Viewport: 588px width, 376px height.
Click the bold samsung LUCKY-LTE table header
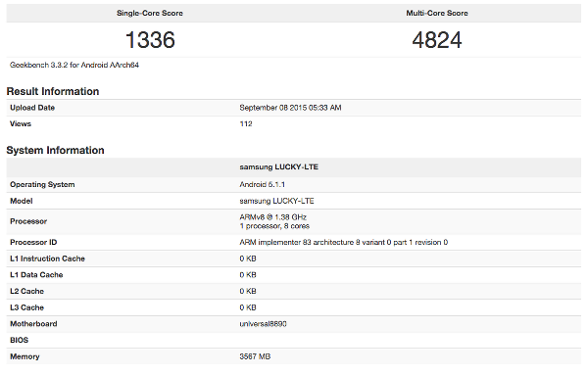[x=278, y=167]
